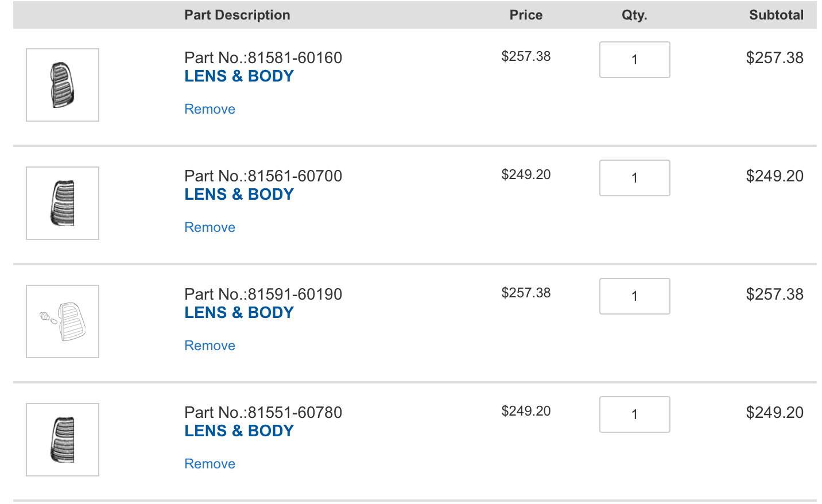The height and width of the screenshot is (504, 822).
Task: Open thumbnail image for part 81591-60190
Action: (x=63, y=321)
